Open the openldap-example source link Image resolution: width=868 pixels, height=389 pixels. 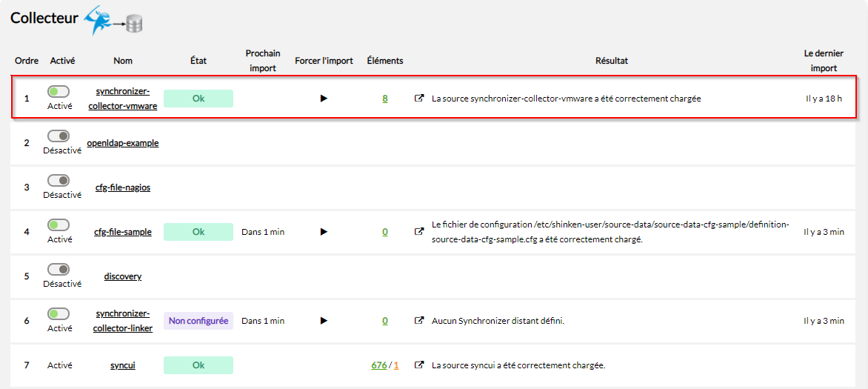pyautogui.click(x=123, y=143)
